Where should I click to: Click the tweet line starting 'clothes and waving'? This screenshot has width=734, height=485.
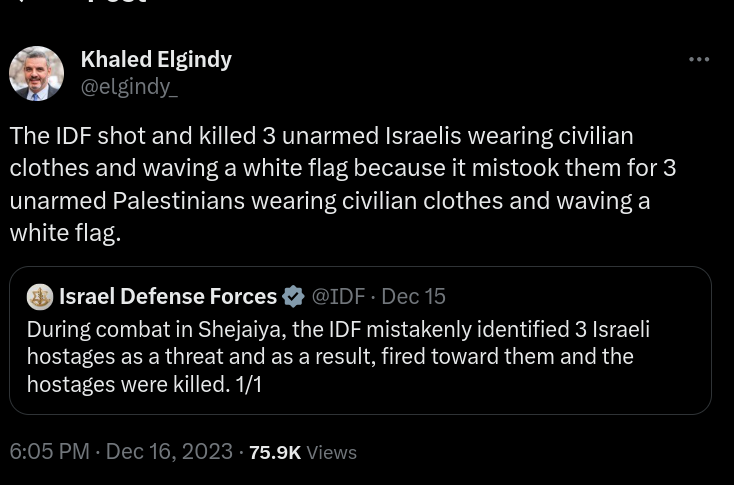(x=343, y=168)
